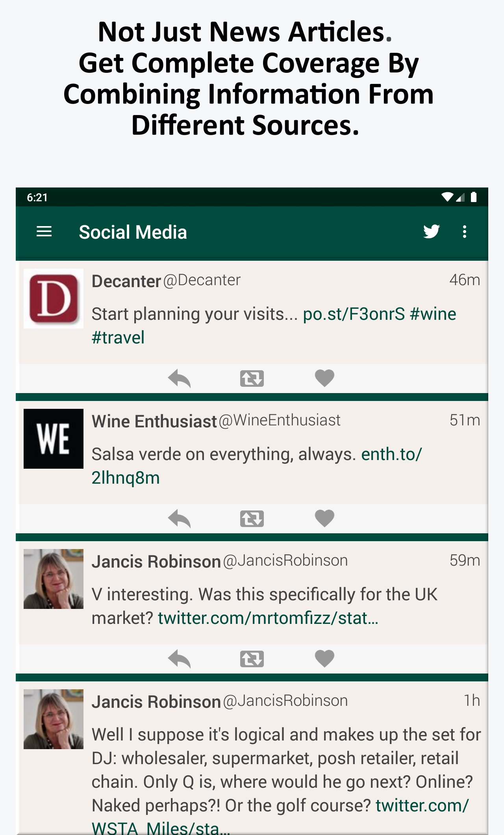Reply to the Wine Enthusiast tweet
The height and width of the screenshot is (835, 504).
[179, 519]
